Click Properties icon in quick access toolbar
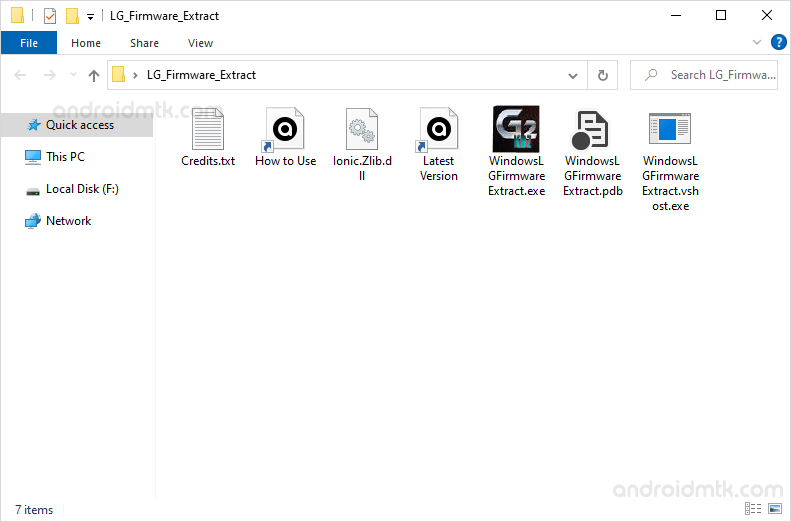The image size is (791, 522). 50,16
